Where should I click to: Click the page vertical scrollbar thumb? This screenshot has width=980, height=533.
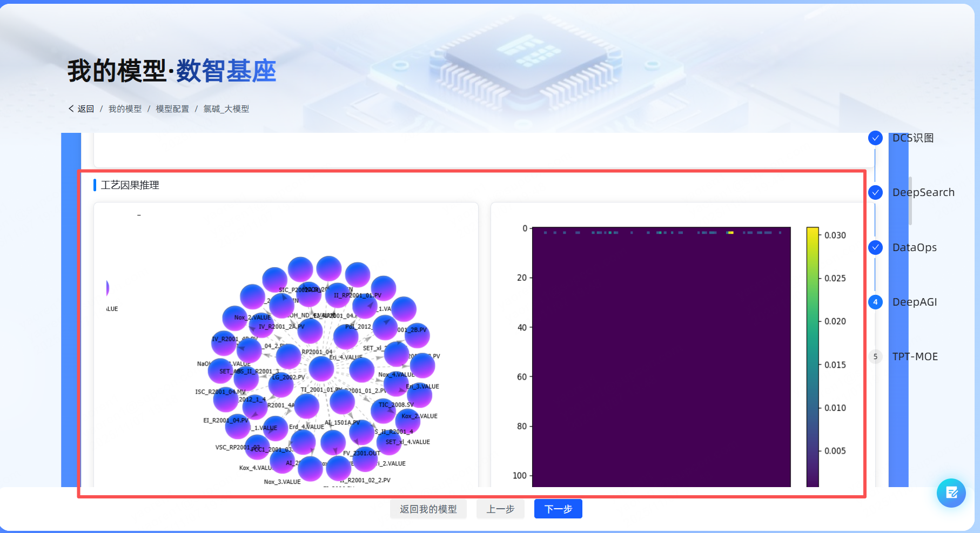910,201
